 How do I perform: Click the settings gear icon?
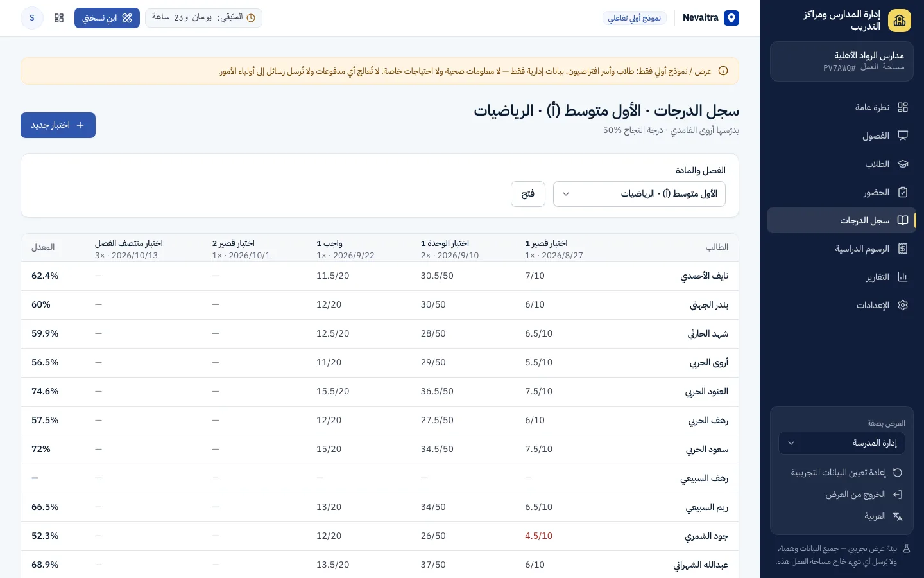coord(903,305)
